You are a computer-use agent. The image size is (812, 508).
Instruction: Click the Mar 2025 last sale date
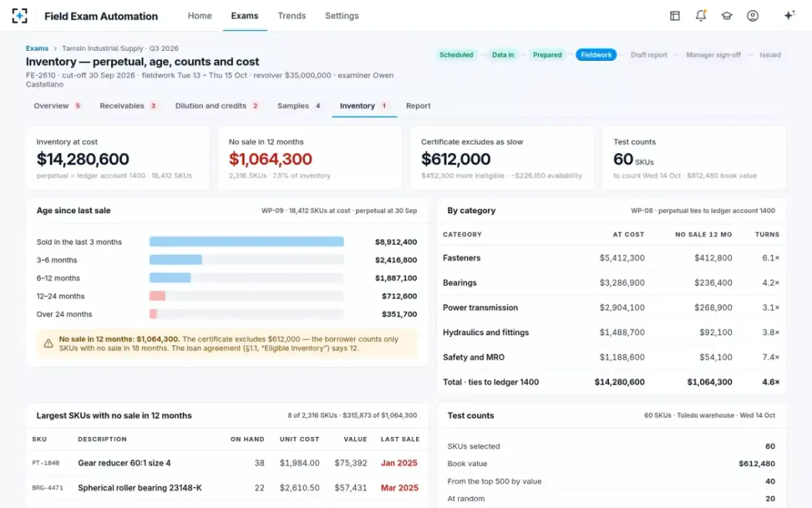[x=399, y=488]
